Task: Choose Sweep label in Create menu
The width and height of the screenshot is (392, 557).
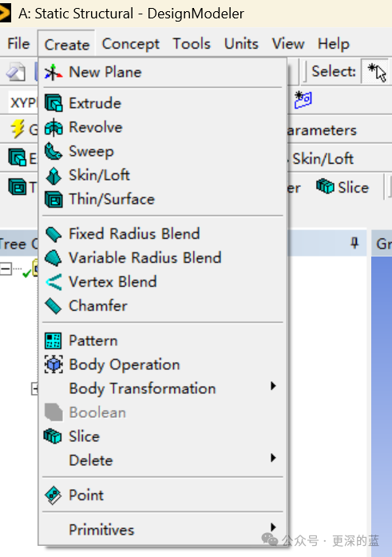Action: tap(91, 151)
